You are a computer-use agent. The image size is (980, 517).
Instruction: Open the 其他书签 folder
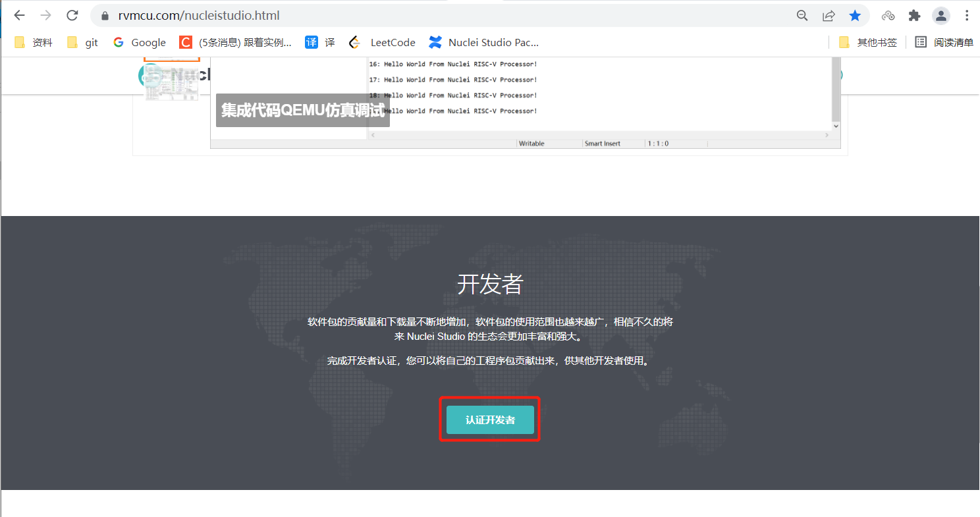tap(868, 43)
